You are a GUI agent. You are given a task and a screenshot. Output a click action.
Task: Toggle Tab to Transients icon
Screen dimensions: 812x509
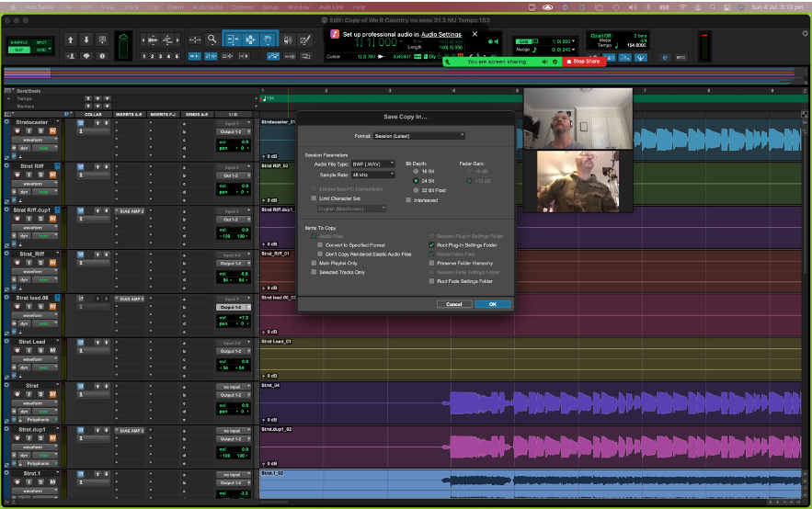[x=195, y=56]
